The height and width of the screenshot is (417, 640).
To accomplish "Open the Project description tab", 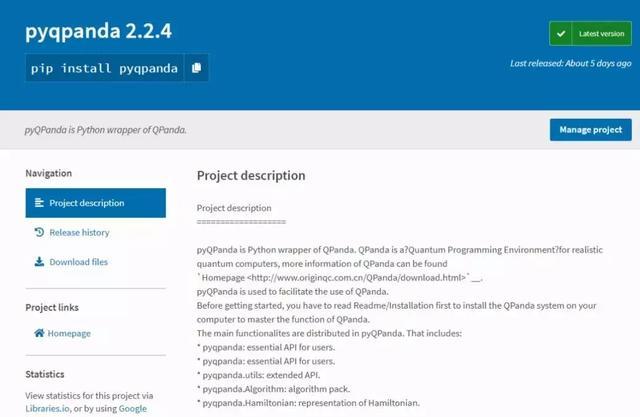I will click(x=96, y=203).
